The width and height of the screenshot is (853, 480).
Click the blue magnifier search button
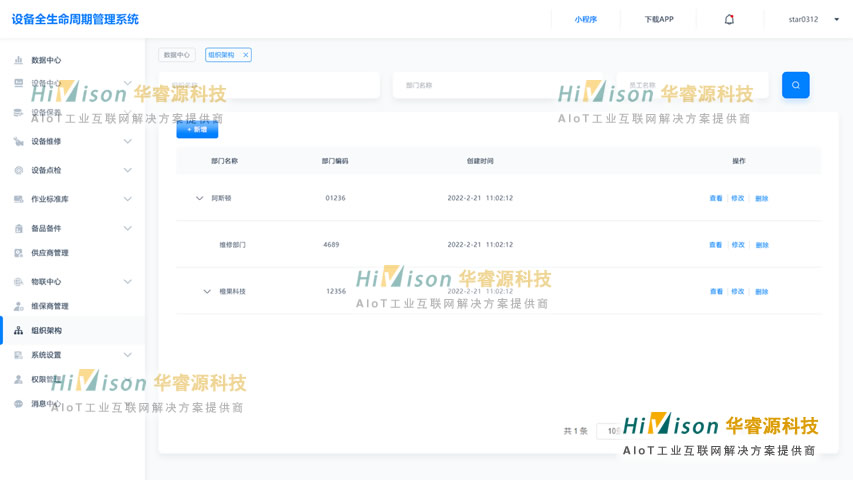pos(795,85)
